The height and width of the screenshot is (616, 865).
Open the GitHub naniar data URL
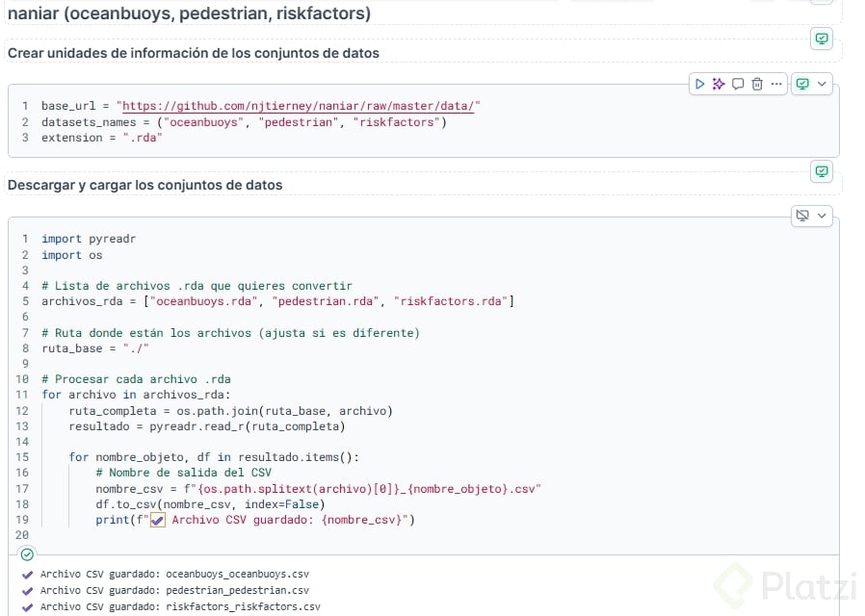tap(301, 106)
